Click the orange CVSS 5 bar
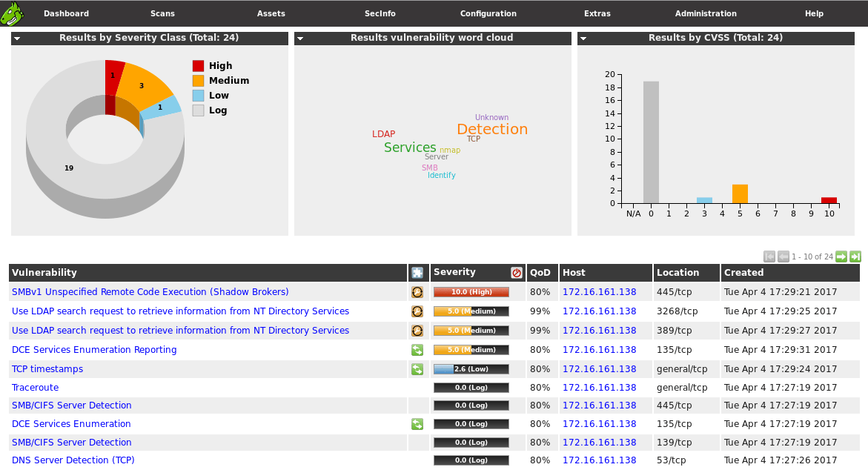This screenshot has height=470, width=868. pyautogui.click(x=740, y=193)
